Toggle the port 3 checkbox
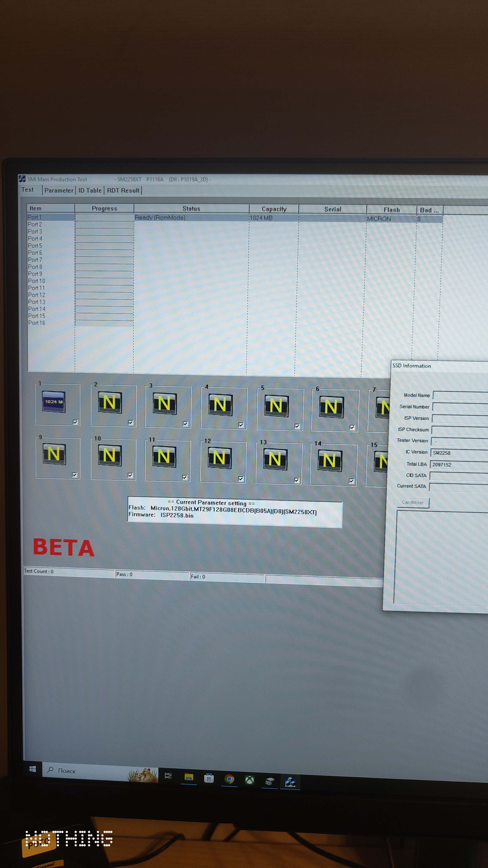Image resolution: width=488 pixels, height=868 pixels. 185,424
